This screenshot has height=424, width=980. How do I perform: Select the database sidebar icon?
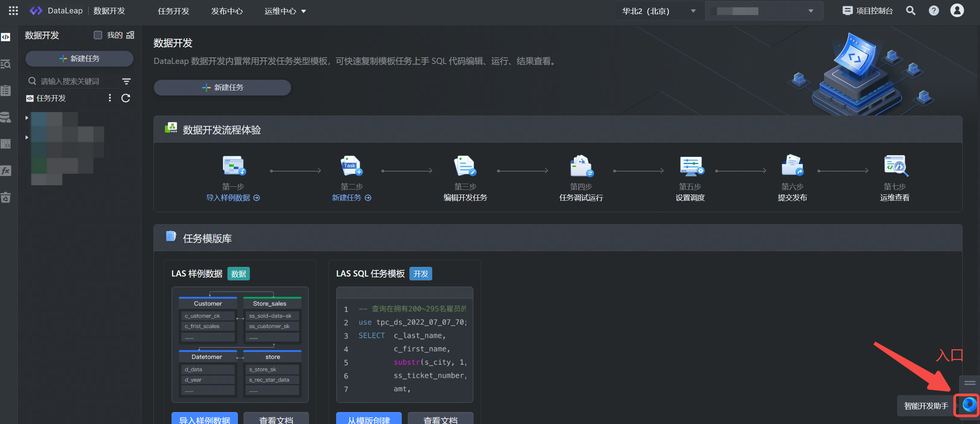[x=6, y=117]
